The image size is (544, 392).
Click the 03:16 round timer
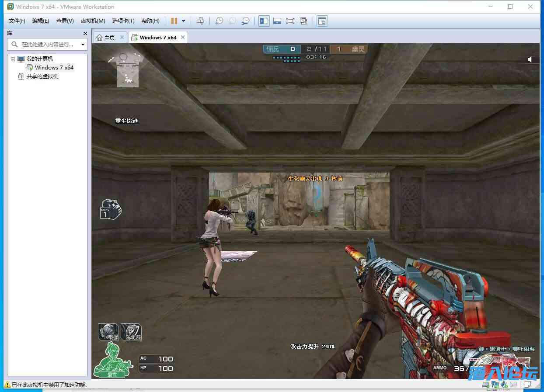point(316,57)
